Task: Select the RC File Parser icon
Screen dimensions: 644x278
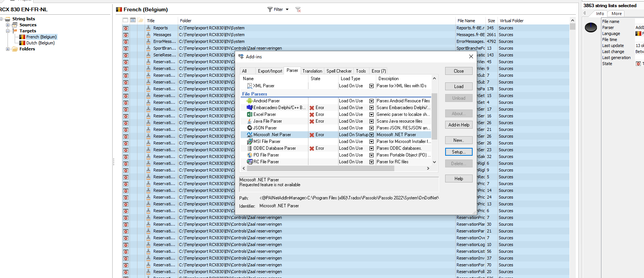Action: tap(249, 162)
